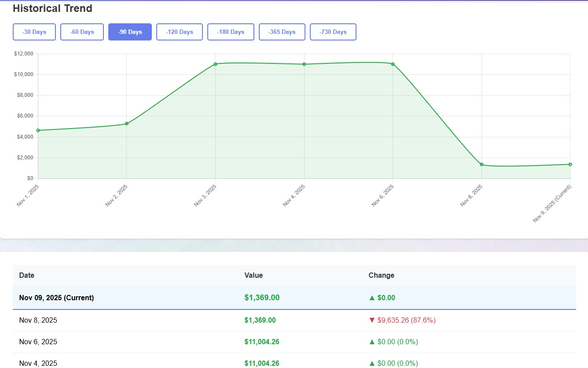
Task: Click the Change column header
Action: pyautogui.click(x=381, y=276)
